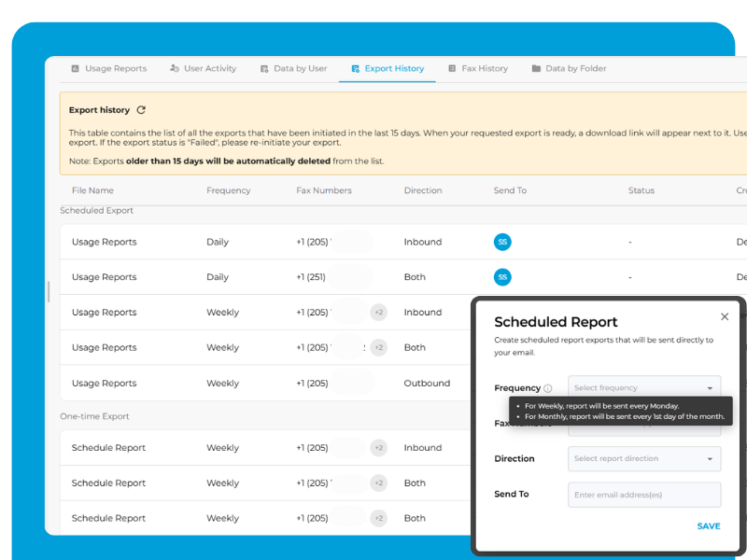
Task: Open the Data by Folder tab
Action: pyautogui.click(x=570, y=68)
